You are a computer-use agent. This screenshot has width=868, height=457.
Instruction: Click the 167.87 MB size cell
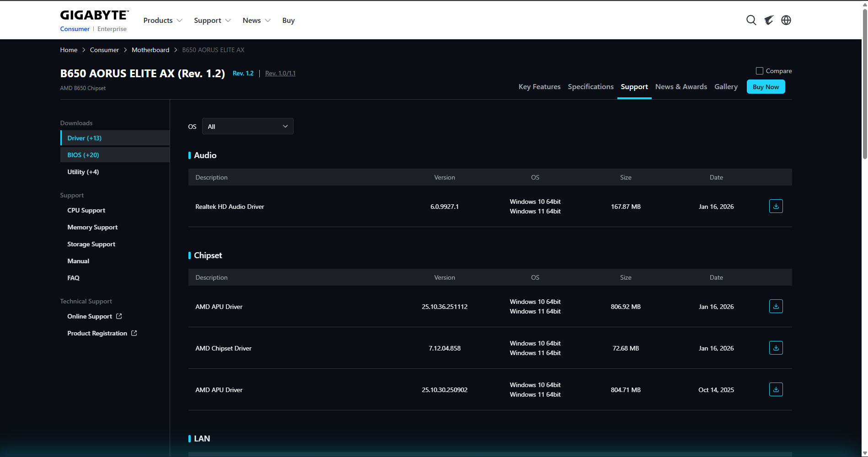[626, 207]
